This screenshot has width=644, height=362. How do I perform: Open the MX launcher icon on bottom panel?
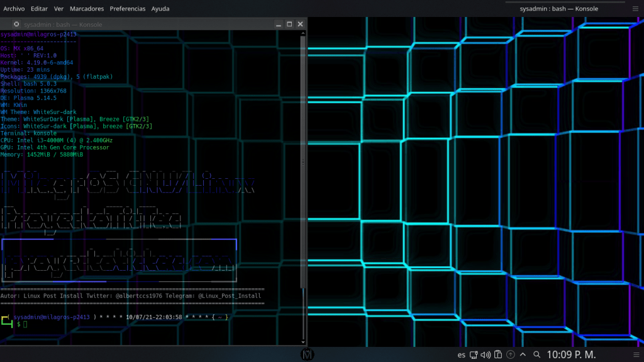[307, 354]
